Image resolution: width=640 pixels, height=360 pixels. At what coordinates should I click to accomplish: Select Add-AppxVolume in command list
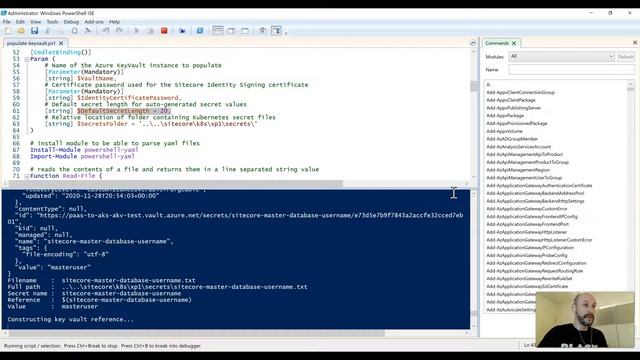point(504,131)
